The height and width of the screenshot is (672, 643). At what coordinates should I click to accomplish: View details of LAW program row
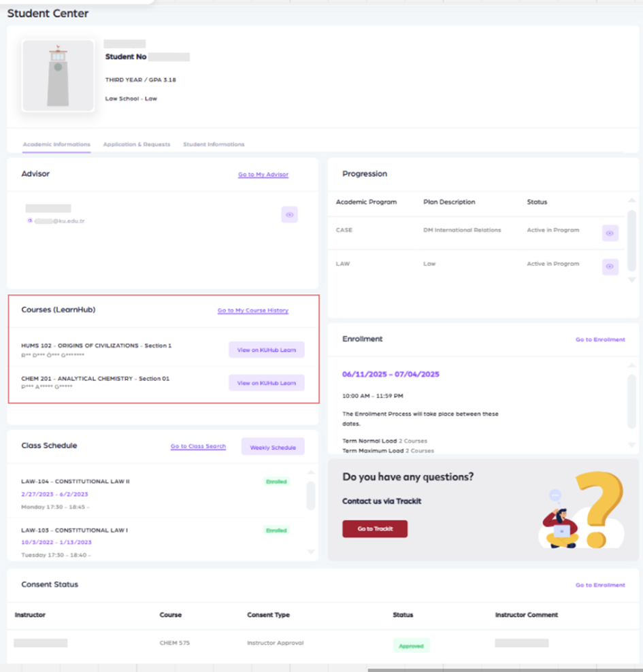click(x=610, y=267)
